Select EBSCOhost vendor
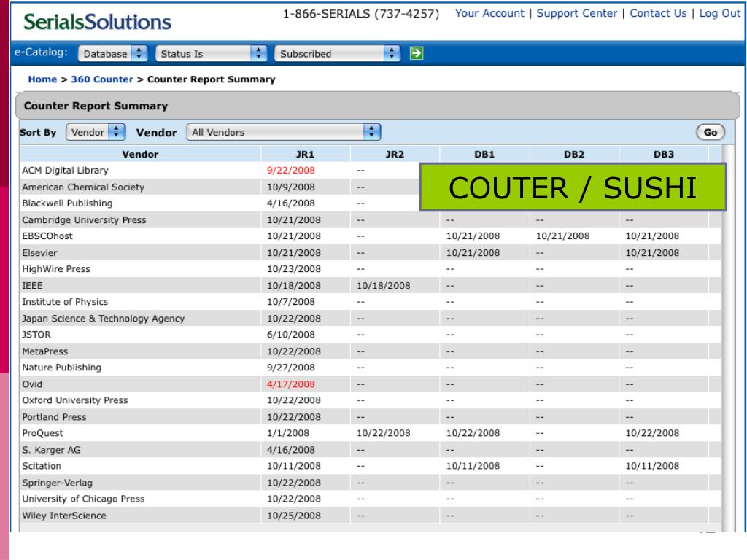747x560 pixels. tap(47, 236)
